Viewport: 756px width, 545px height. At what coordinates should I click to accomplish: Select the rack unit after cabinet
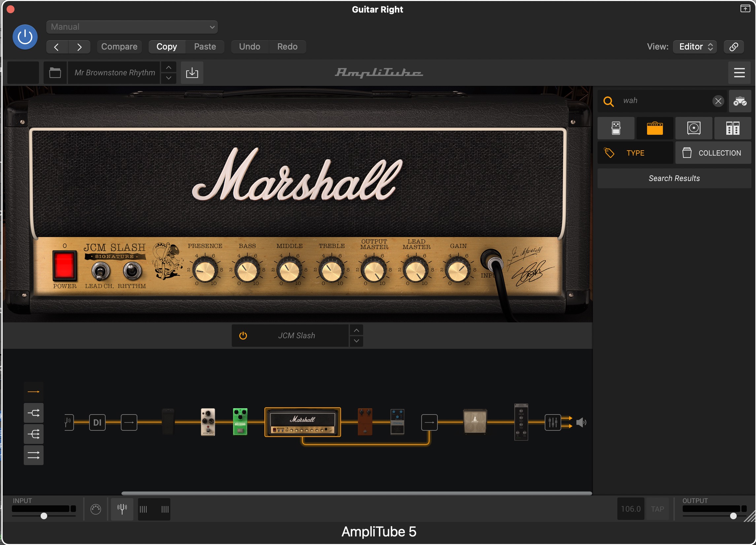click(x=521, y=422)
